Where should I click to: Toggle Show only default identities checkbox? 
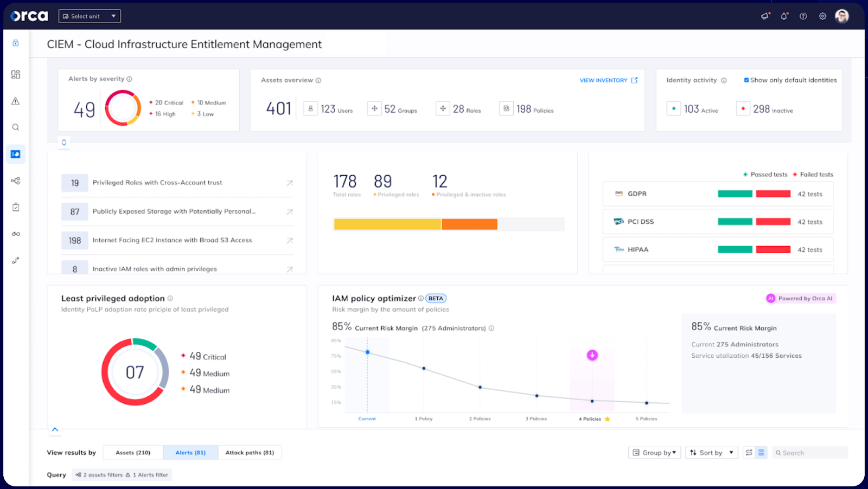tap(746, 80)
